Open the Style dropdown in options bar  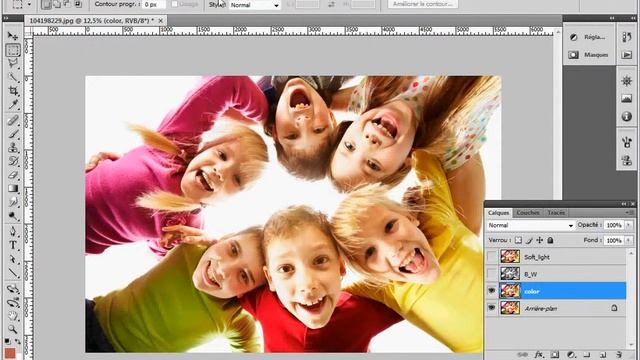(x=254, y=5)
